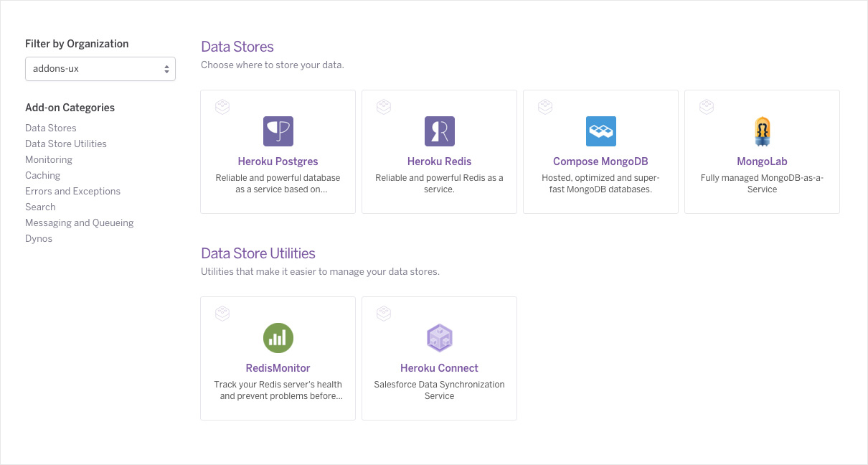Click the Add-on Categories heading
The height and width of the screenshot is (465, 868).
(70, 108)
